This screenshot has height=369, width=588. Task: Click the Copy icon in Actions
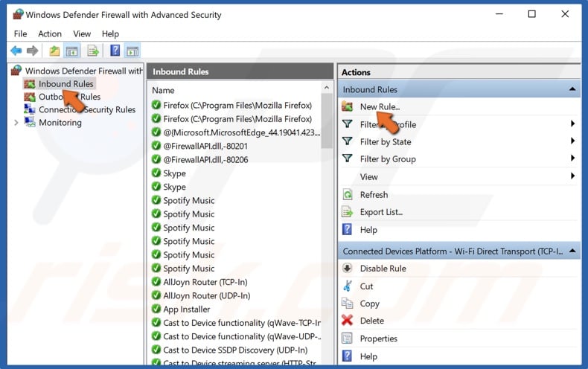[348, 303]
